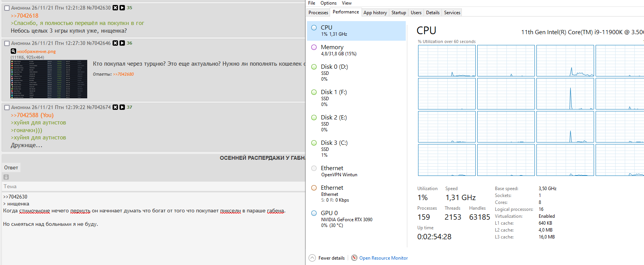Click the hide-post X icon on post №7042630
644x265 pixels.
[x=115, y=8]
